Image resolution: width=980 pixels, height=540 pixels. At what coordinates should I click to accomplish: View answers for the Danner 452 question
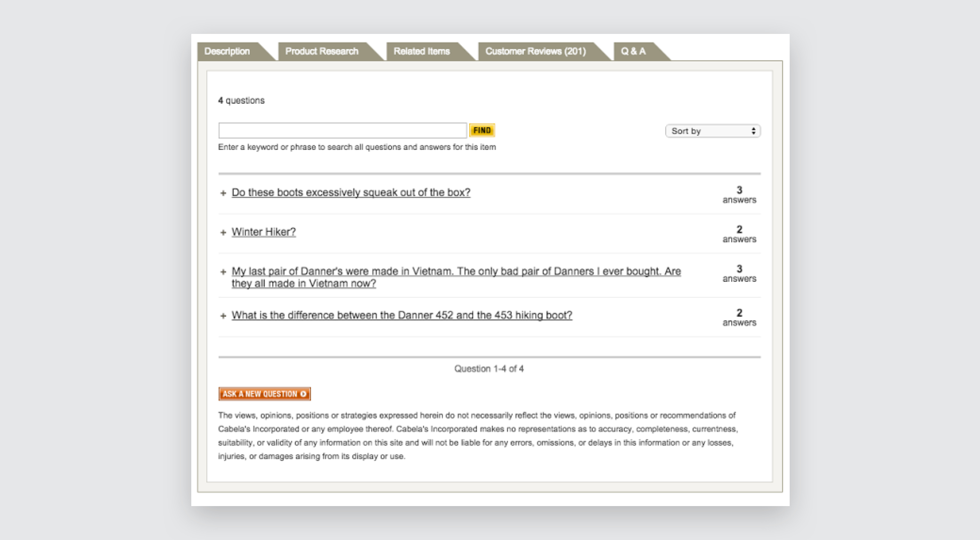(739, 317)
